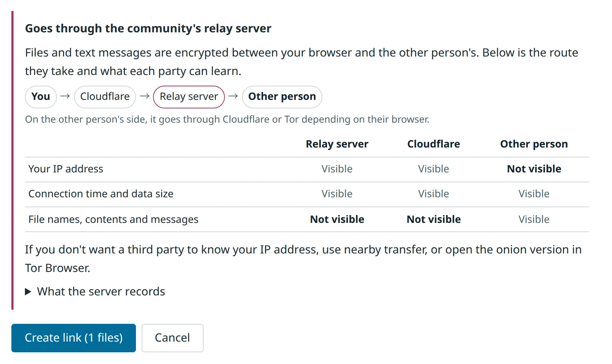Click Not visible for file names under Cloudflare

point(434,219)
